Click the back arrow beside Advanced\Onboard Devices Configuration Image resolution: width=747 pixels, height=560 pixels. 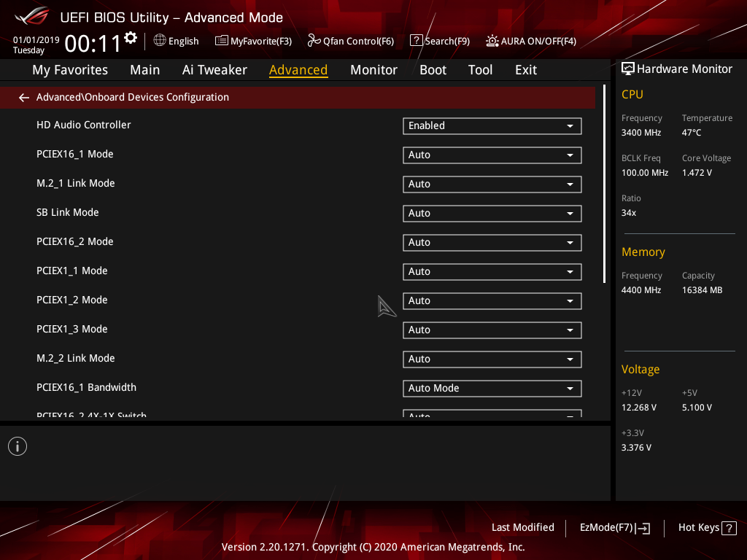click(24, 98)
